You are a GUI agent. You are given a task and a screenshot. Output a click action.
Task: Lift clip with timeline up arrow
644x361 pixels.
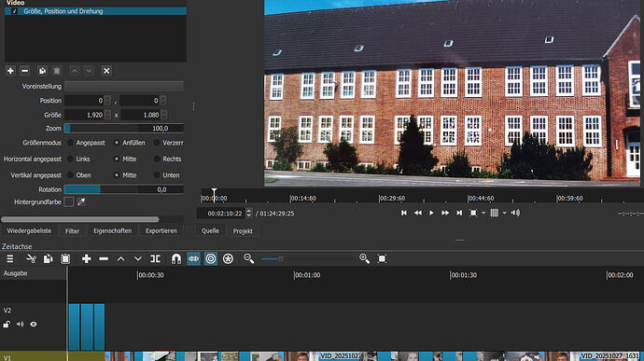[120, 258]
